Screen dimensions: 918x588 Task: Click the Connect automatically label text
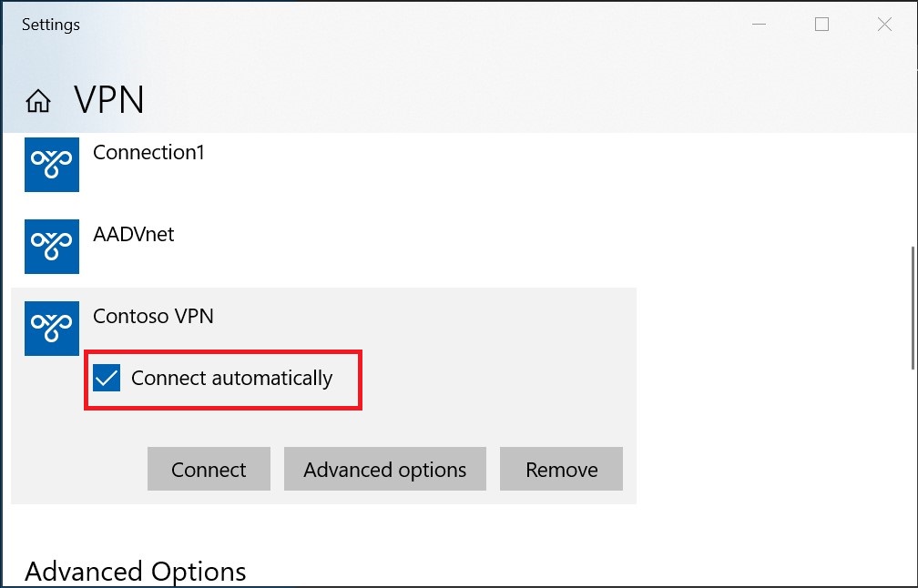point(231,378)
